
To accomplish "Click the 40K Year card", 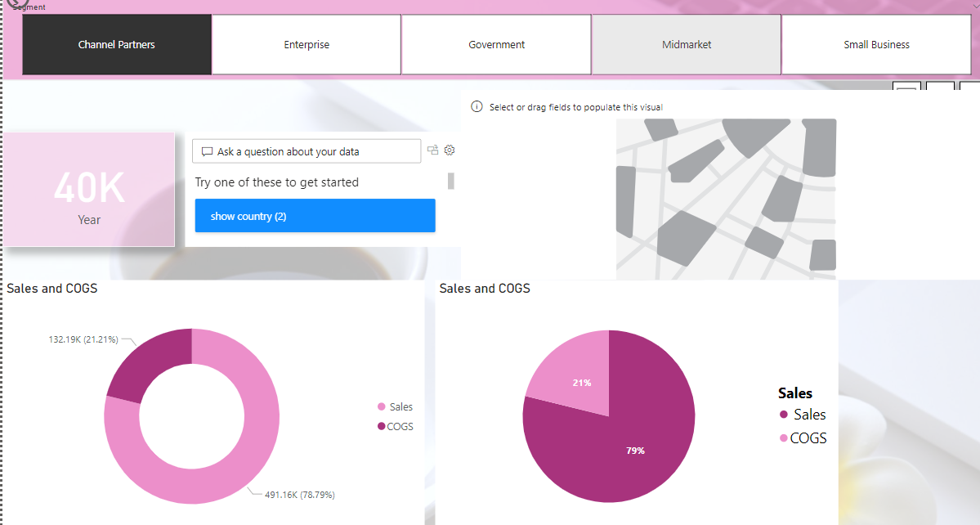I will click(x=89, y=190).
